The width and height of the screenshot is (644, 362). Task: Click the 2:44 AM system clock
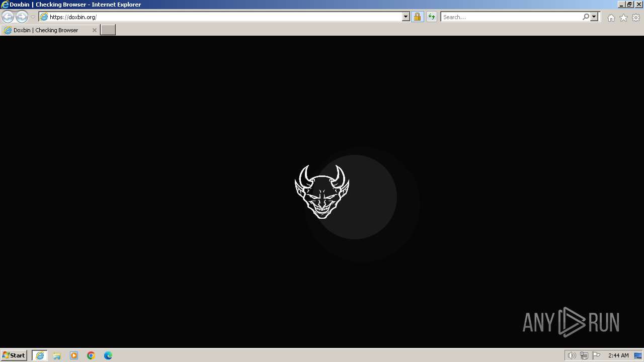point(618,355)
